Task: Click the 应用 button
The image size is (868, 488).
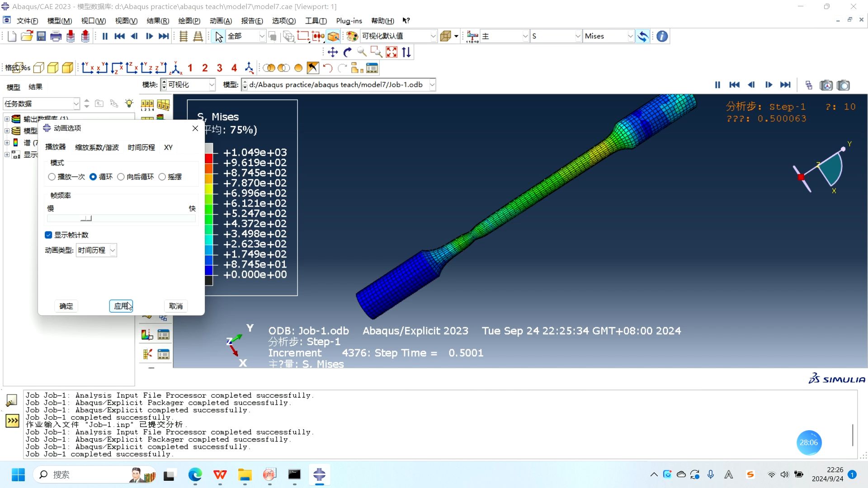Action: [121, 306]
